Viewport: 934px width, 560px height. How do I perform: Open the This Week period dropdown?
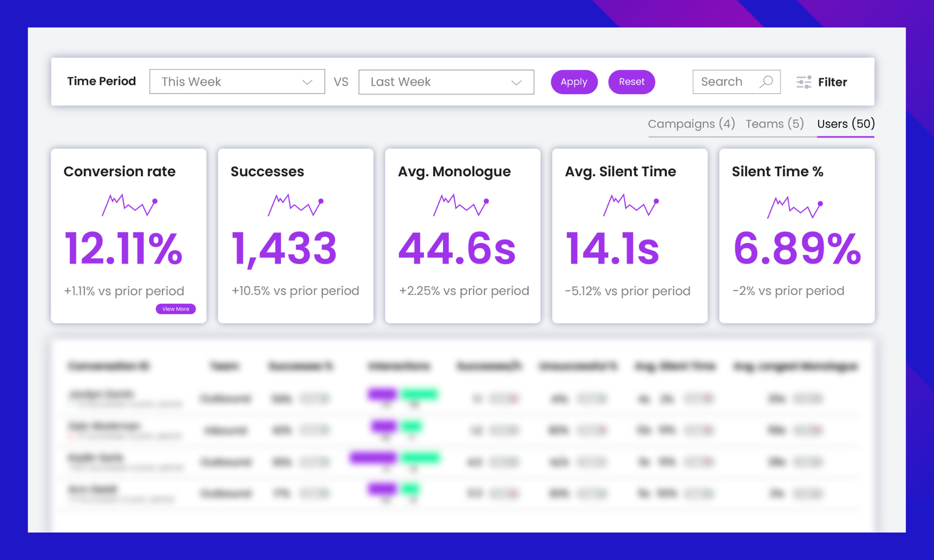tap(237, 81)
